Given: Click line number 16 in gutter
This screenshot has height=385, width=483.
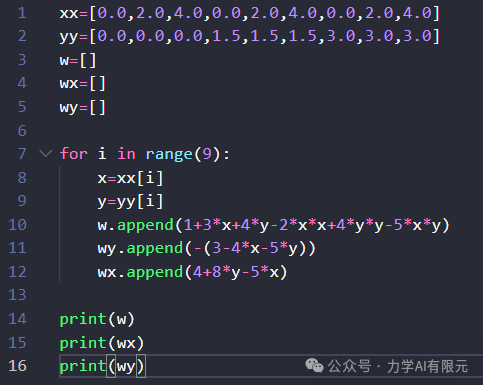Looking at the screenshot, I should (17, 366).
